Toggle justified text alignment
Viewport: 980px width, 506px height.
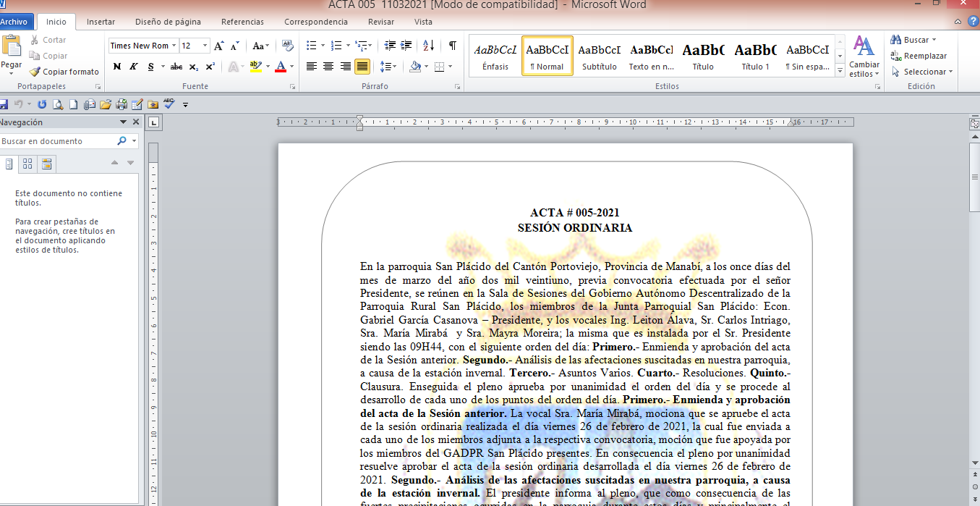tap(362, 67)
